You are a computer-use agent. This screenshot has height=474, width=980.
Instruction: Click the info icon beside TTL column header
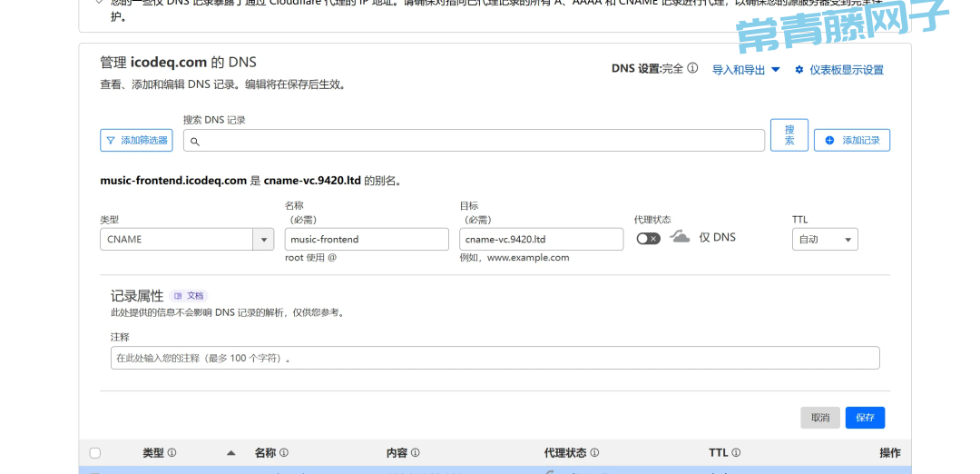tap(736, 452)
